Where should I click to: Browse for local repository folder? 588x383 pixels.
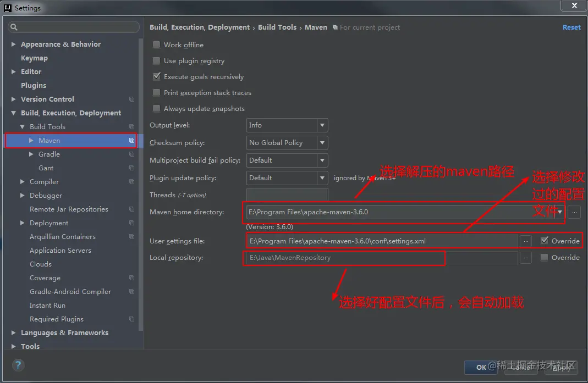click(x=526, y=258)
